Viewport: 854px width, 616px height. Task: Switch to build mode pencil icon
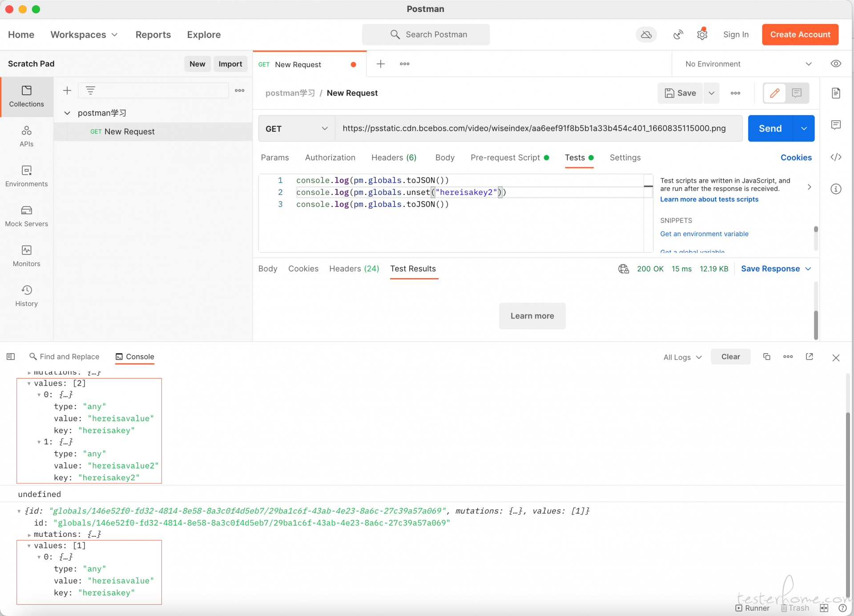pos(775,93)
